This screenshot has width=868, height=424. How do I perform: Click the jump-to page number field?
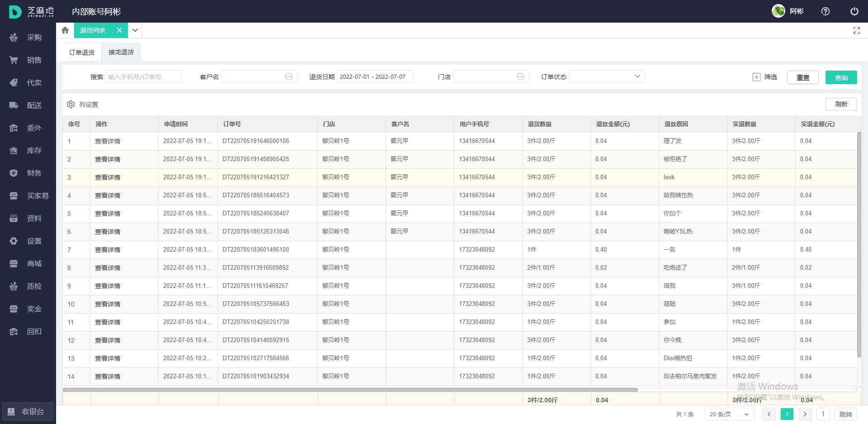[x=823, y=414]
